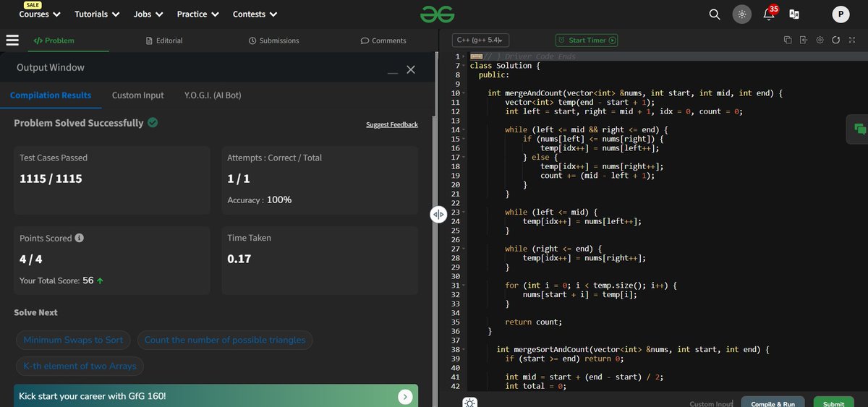Select the Compilation Results tab
Image resolution: width=868 pixels, height=407 pixels.
point(51,95)
